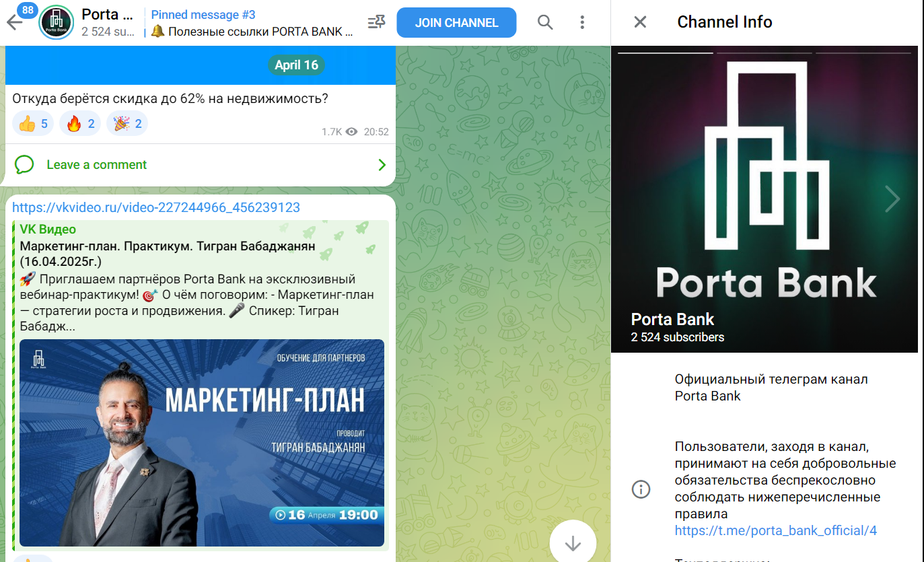Click the Channel Info panel heading
This screenshot has height=562, width=924.
tap(725, 22)
